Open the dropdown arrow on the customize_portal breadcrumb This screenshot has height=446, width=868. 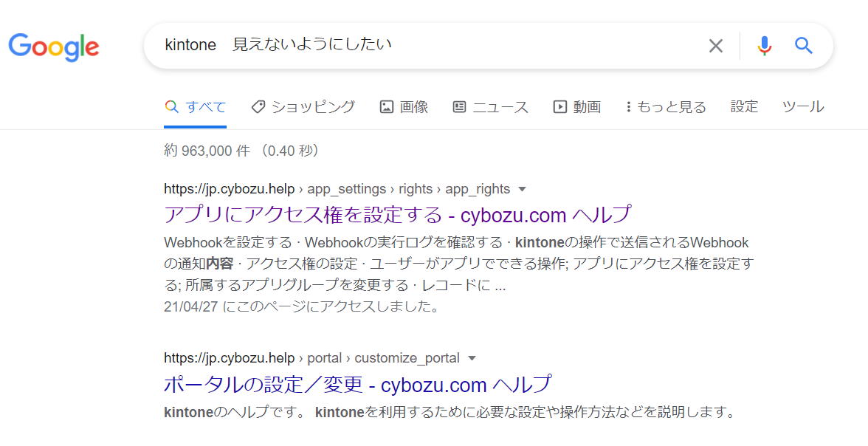[472, 358]
